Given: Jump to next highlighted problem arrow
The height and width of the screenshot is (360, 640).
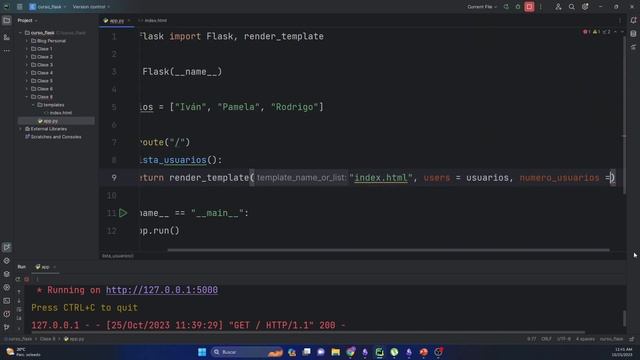Looking at the screenshot, I should coord(622,32).
